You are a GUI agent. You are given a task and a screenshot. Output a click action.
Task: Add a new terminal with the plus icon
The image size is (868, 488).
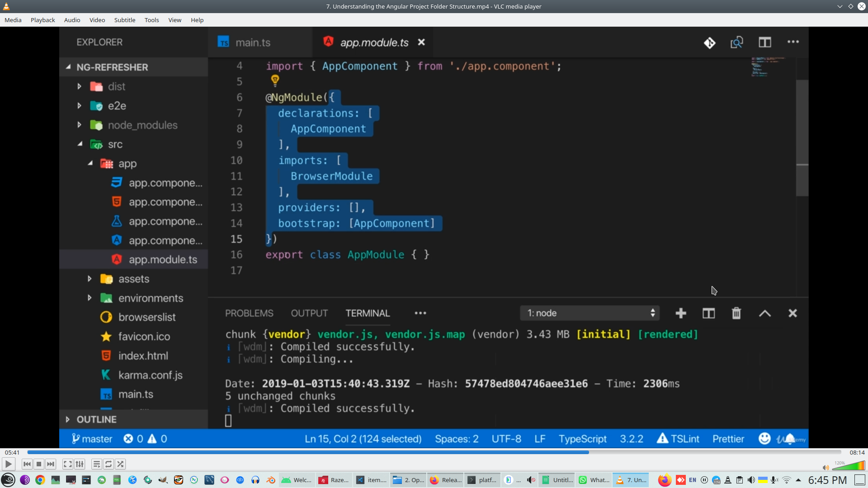tap(681, 313)
